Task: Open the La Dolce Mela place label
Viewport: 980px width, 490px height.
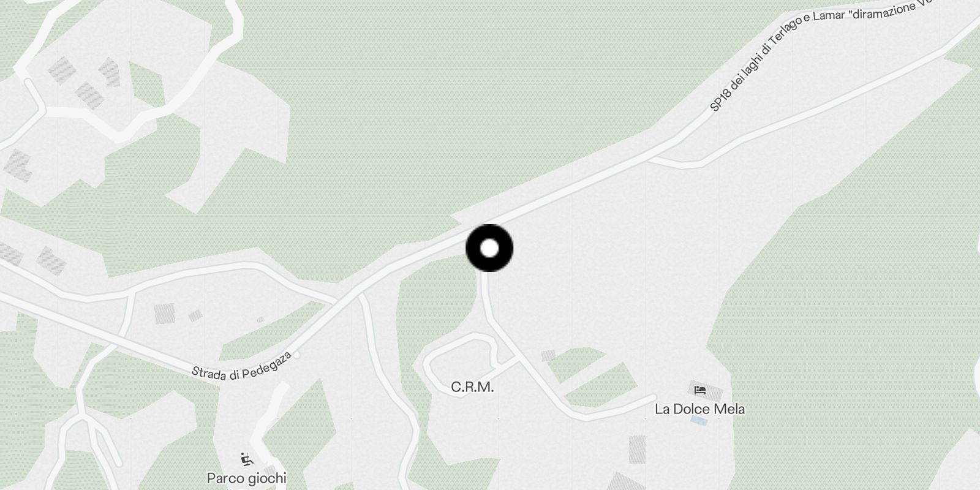Action: click(x=699, y=409)
